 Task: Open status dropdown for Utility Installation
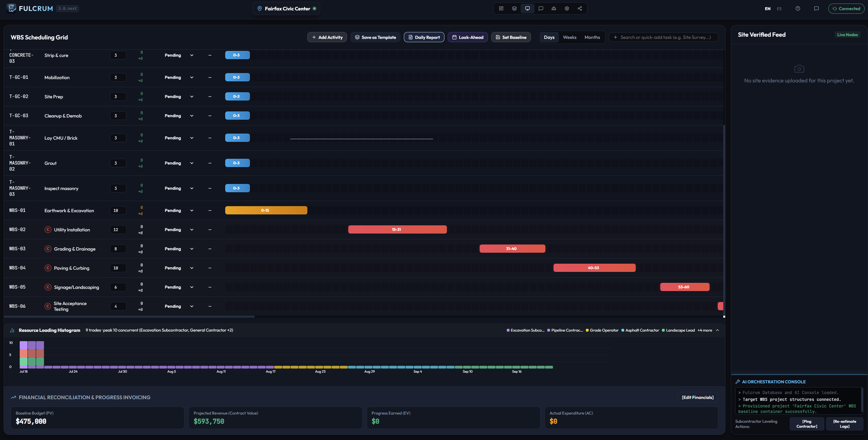(179, 230)
